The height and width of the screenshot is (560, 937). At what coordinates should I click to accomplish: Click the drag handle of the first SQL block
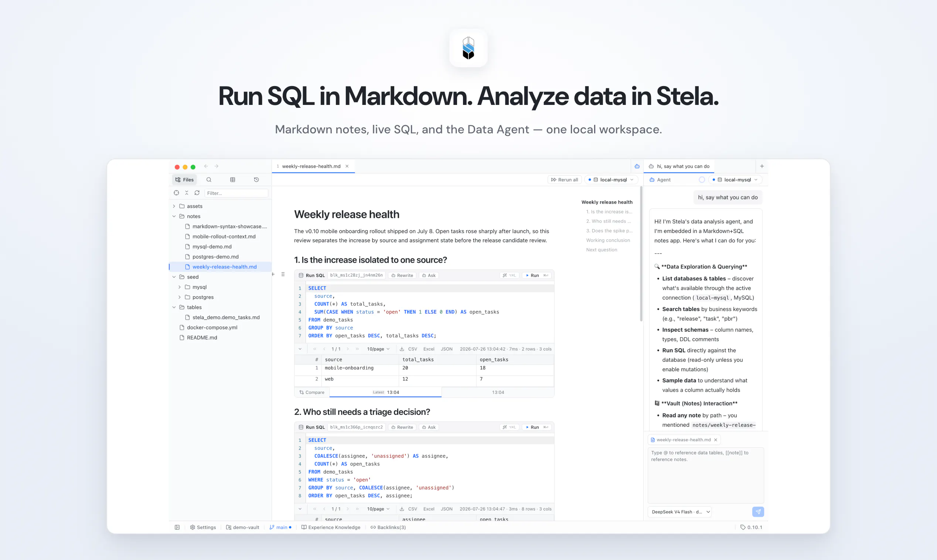coord(283,274)
